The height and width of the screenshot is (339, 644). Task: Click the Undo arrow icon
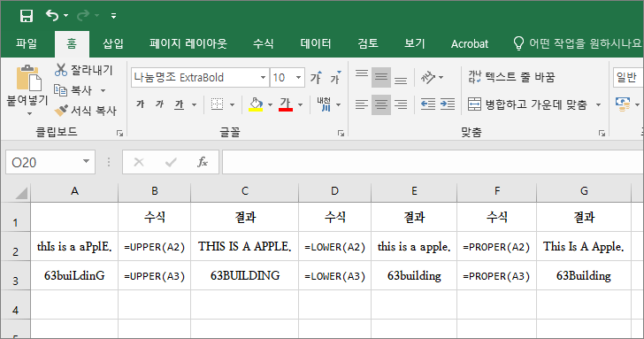[x=52, y=16]
